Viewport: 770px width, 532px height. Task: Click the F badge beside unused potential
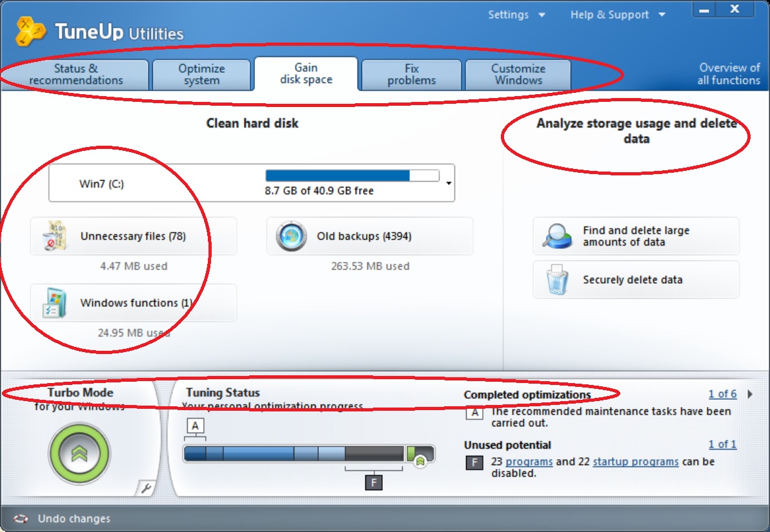[474, 462]
